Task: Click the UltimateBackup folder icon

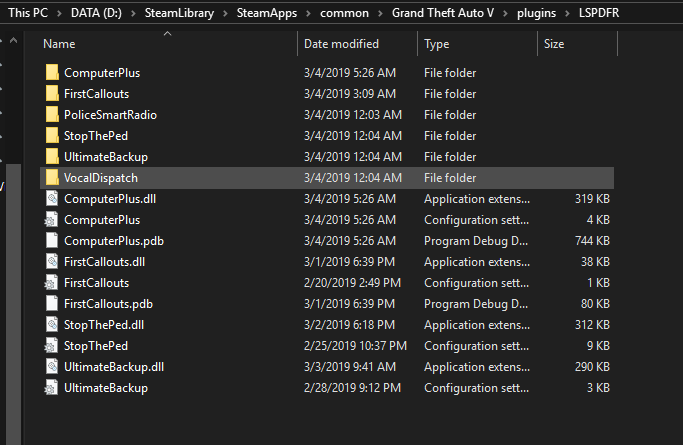Action: coord(52,157)
